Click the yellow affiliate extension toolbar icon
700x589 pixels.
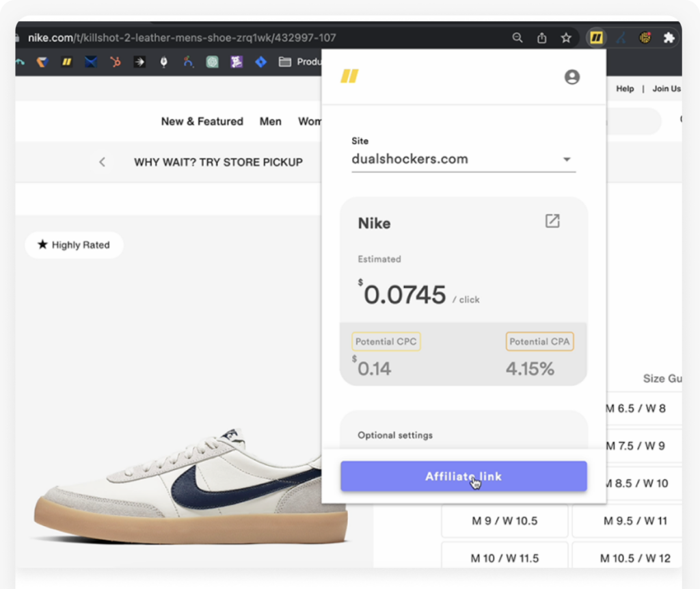click(x=596, y=38)
